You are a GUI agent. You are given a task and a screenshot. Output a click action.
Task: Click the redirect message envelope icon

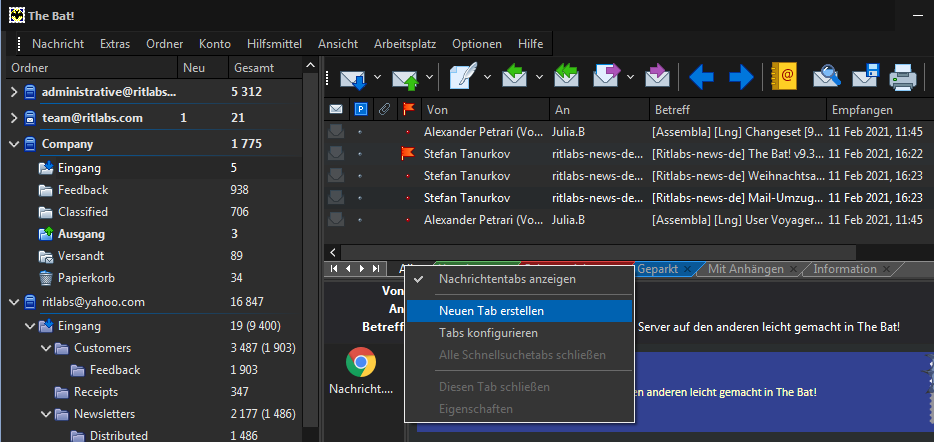coord(657,77)
